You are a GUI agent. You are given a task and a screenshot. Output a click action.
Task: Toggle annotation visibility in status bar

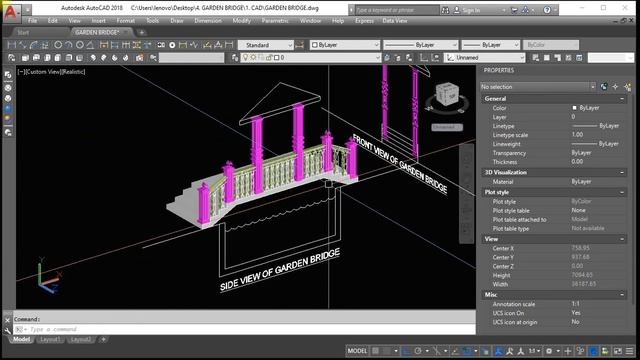pos(498,351)
